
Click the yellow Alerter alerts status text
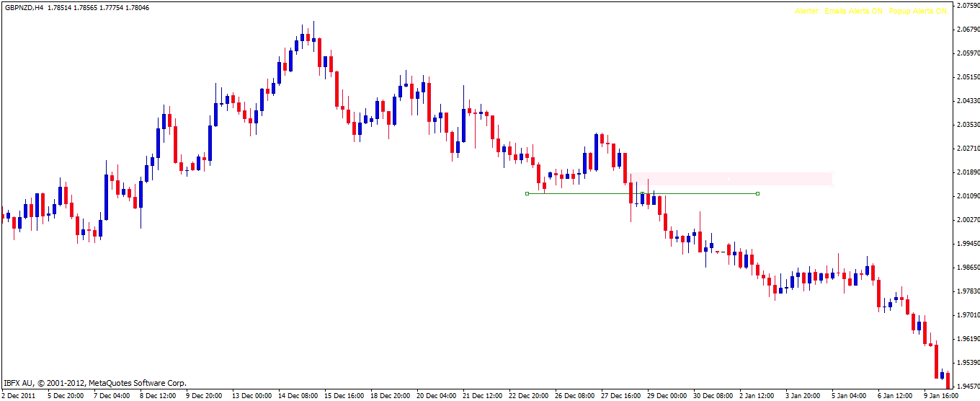pyautogui.click(x=870, y=12)
